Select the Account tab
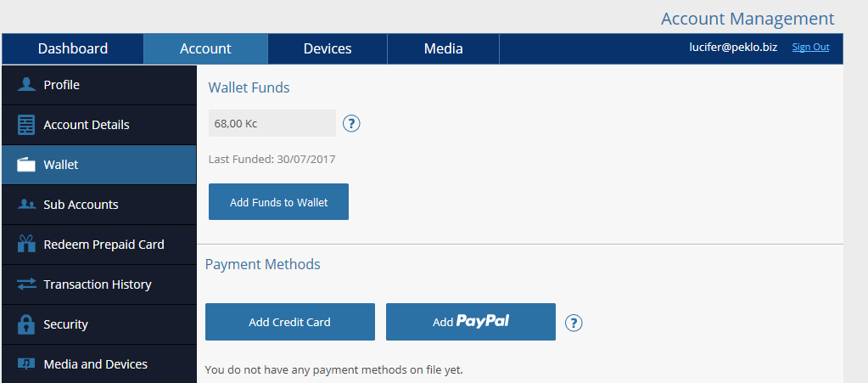This screenshot has height=383, width=868. pos(205,48)
